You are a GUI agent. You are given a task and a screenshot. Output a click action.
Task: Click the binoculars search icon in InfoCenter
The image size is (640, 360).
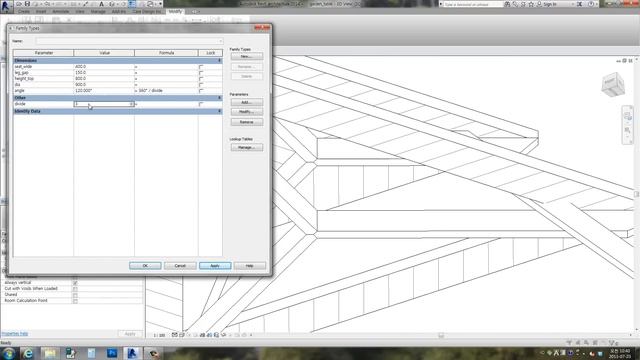pos(507,4)
